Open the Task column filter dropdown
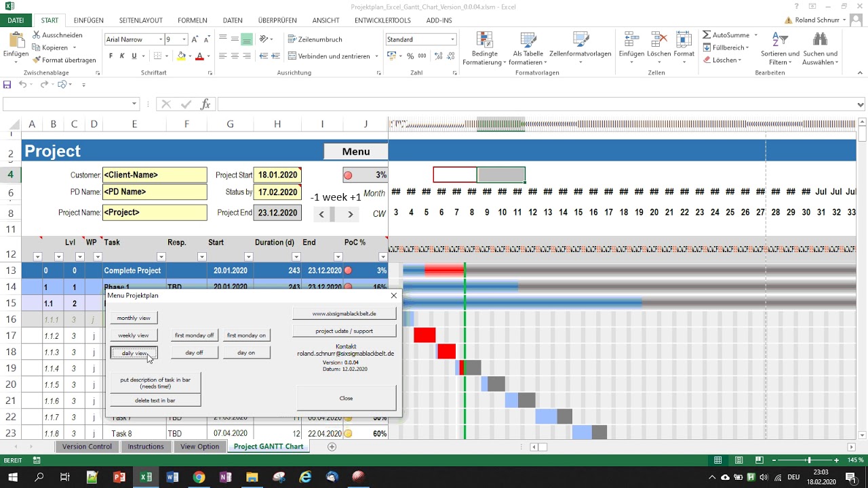This screenshot has width=868, height=488. coord(161,257)
